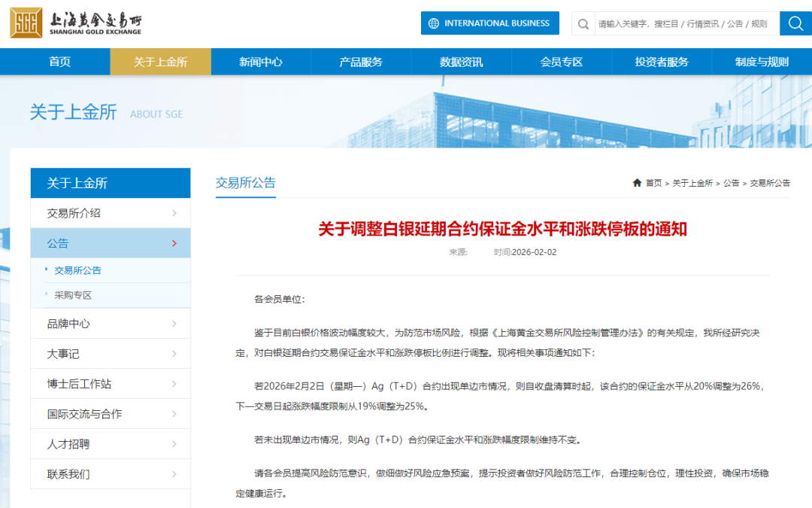Open 关于上金所 from the breadcrumb trail
This screenshot has height=508, width=812.
(691, 183)
